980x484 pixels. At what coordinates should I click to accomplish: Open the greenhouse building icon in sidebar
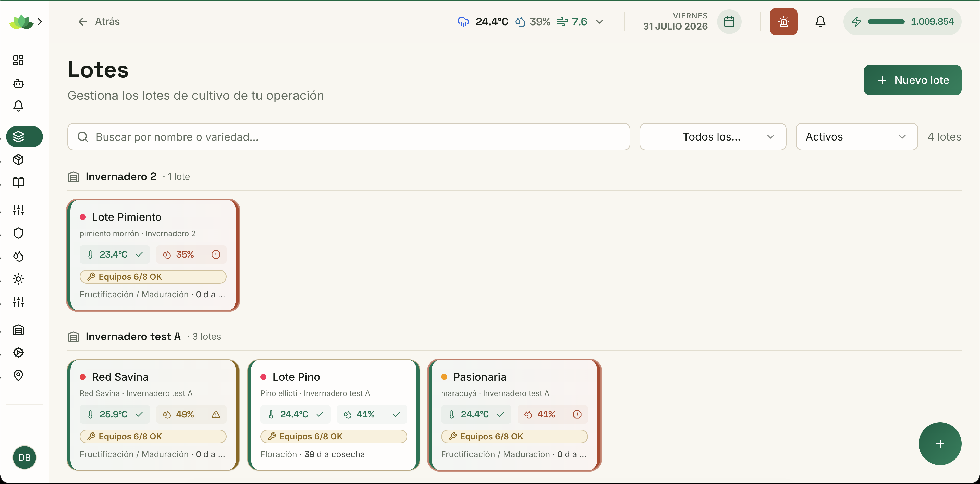tap(18, 330)
